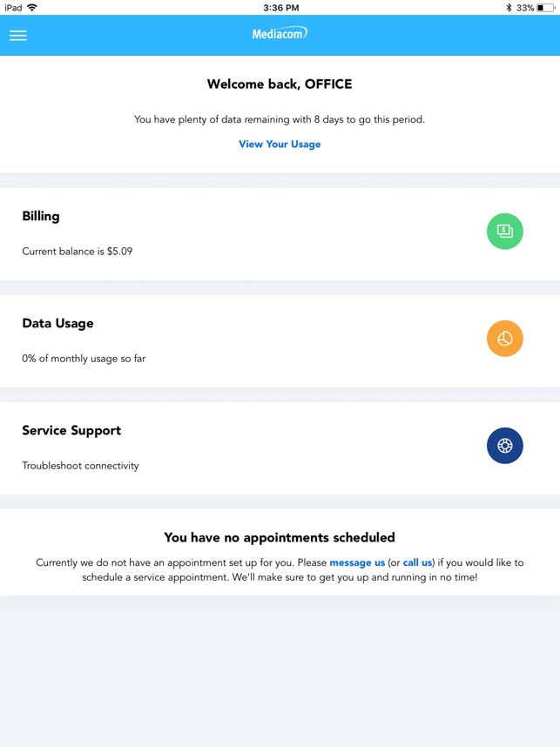Viewport: 560px width, 747px height.
Task: Tap the "message us" link
Action: click(x=357, y=562)
